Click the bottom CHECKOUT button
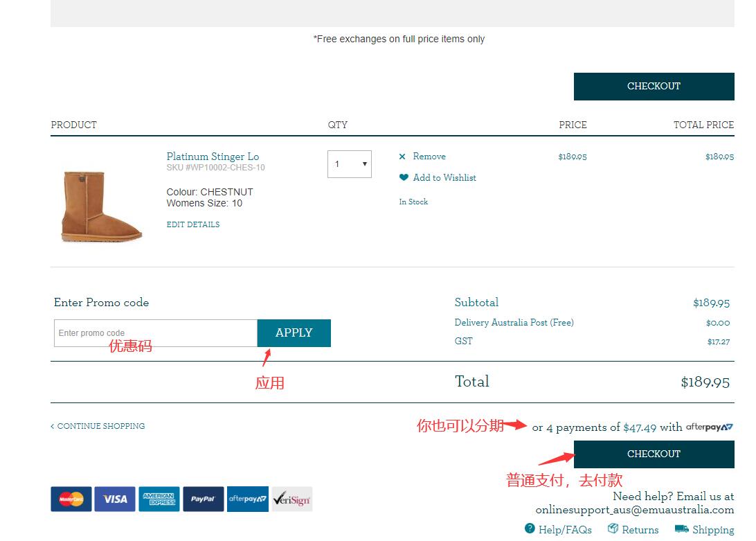This screenshot has width=756, height=541. [654, 454]
